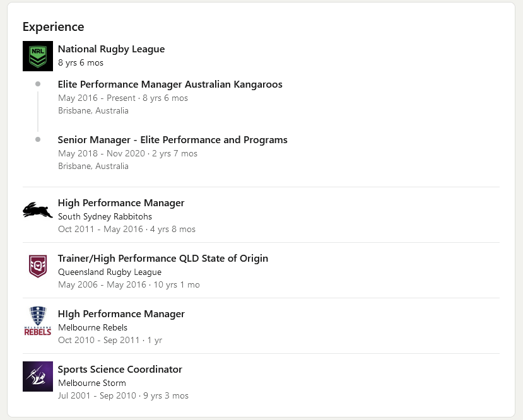Click Senior Manager - Elite Performance and Programs
The image size is (523, 420).
click(x=172, y=139)
